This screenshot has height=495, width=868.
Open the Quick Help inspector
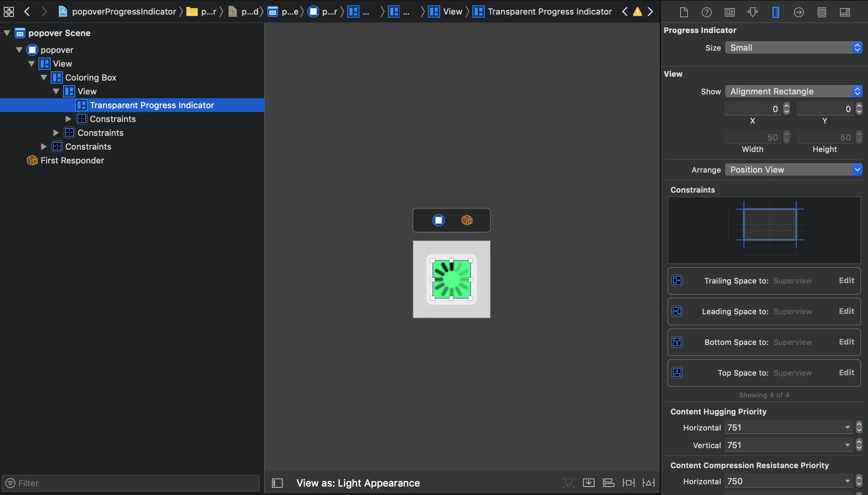[707, 12]
